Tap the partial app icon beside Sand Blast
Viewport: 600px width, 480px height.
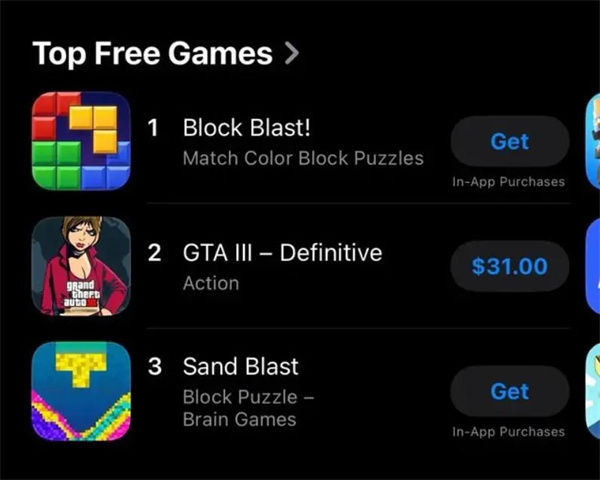(x=593, y=391)
